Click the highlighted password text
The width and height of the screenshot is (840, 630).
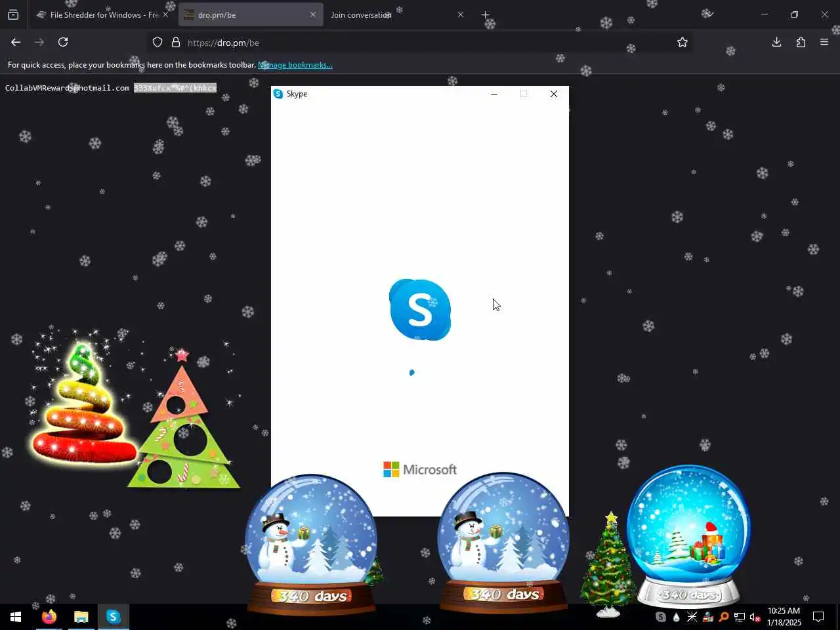[x=175, y=88]
